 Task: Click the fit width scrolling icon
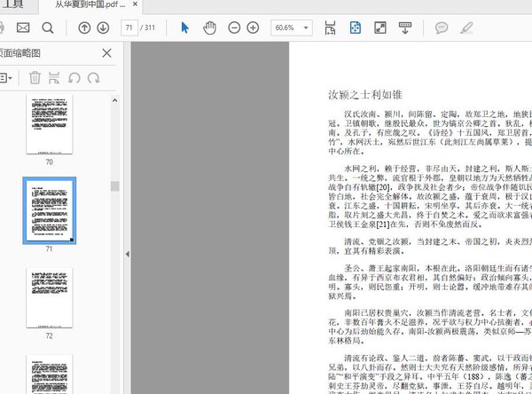coord(330,28)
